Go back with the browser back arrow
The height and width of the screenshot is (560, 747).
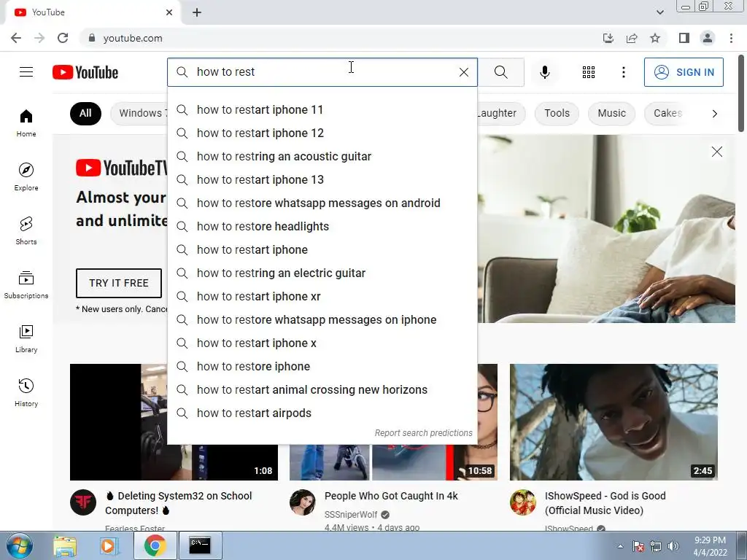tap(16, 38)
